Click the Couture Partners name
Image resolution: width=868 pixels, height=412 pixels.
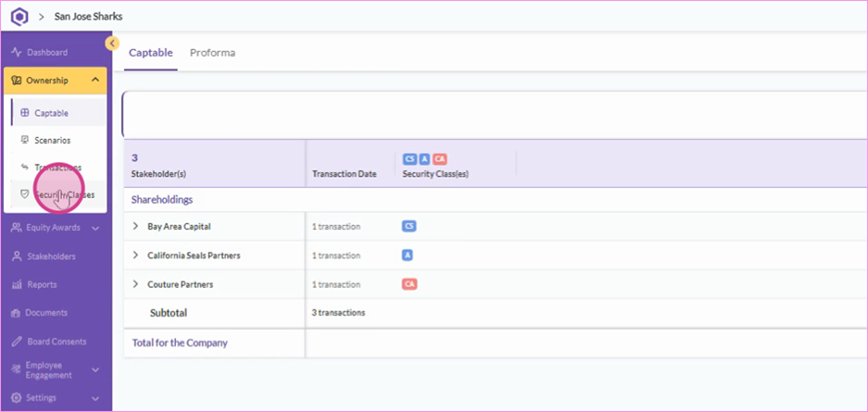tap(180, 284)
